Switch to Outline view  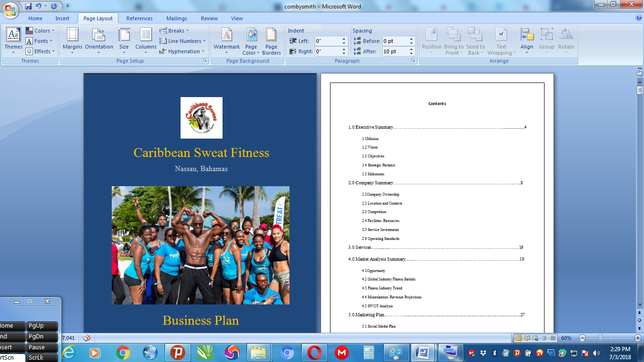pyautogui.click(x=544, y=338)
